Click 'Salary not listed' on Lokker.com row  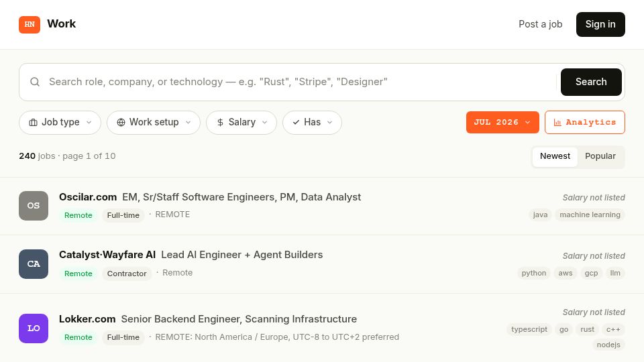[594, 312]
